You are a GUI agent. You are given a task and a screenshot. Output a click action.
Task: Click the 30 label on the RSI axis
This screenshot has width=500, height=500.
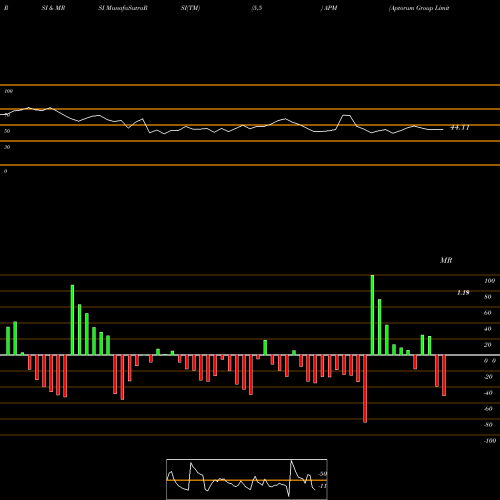(7, 147)
